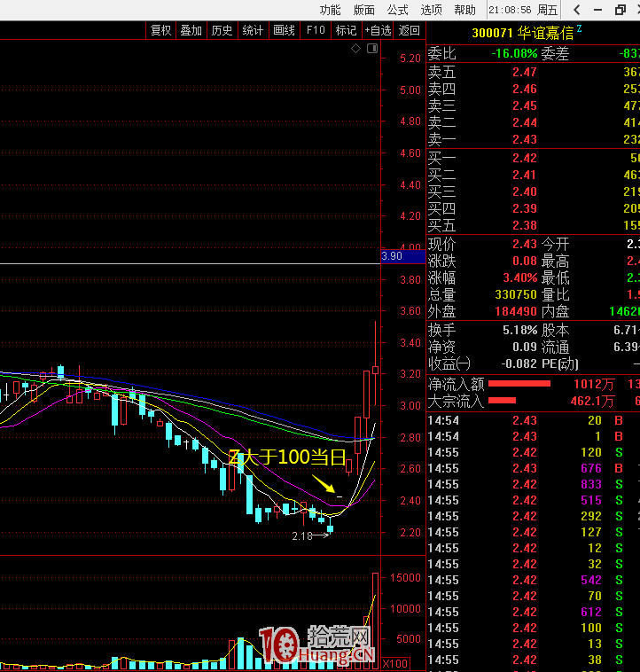
Task: Open the 功能 menu
Action: click(x=330, y=10)
